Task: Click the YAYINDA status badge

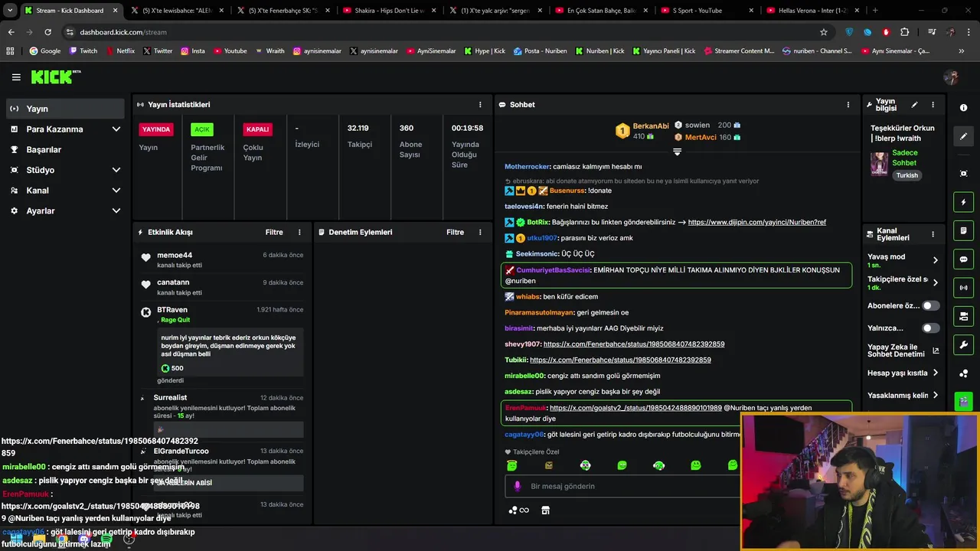Action: pyautogui.click(x=156, y=129)
